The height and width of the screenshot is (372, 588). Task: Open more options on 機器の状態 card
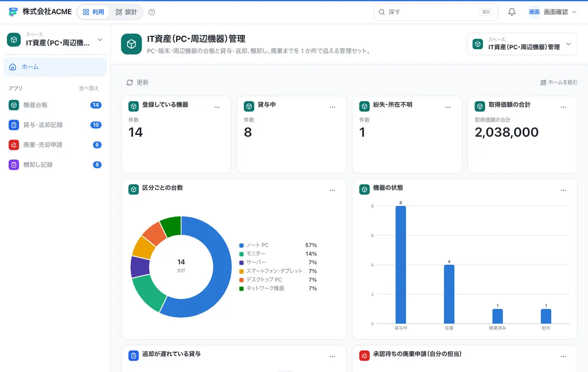click(564, 190)
